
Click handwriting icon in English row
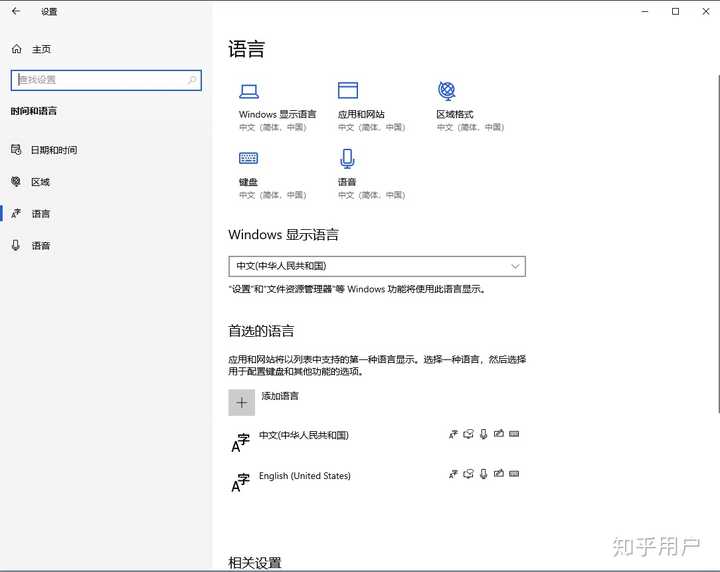click(499, 473)
